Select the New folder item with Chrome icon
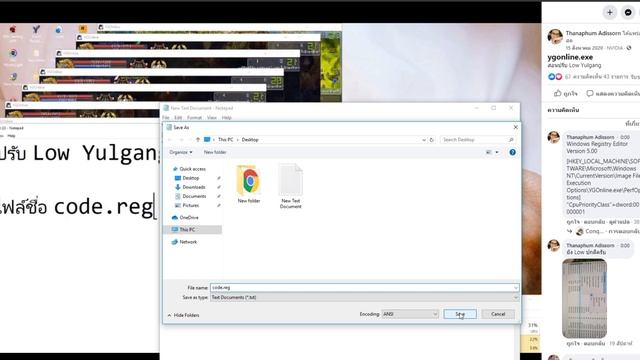 pos(249,184)
